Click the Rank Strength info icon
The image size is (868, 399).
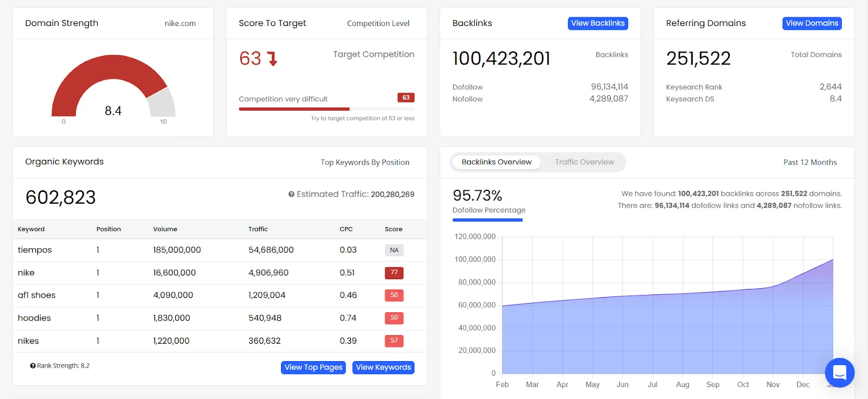click(x=33, y=366)
